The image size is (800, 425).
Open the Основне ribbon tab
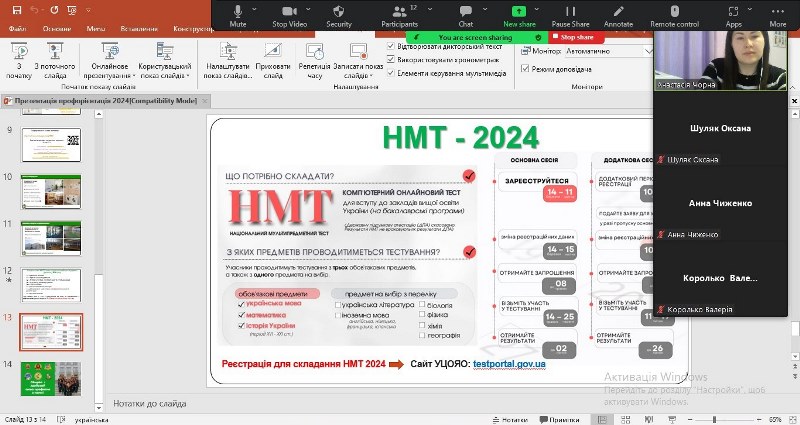click(x=57, y=29)
